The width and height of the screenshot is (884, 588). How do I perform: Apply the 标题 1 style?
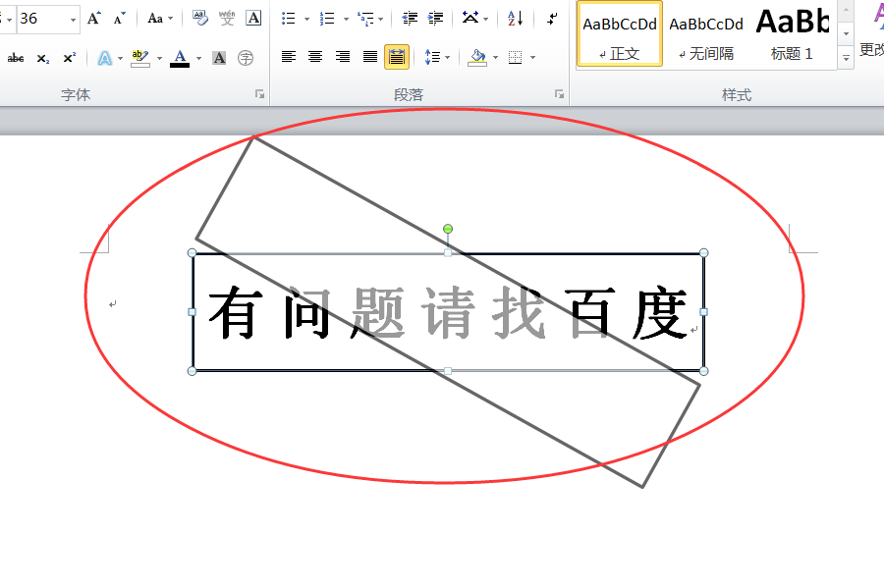(x=792, y=35)
